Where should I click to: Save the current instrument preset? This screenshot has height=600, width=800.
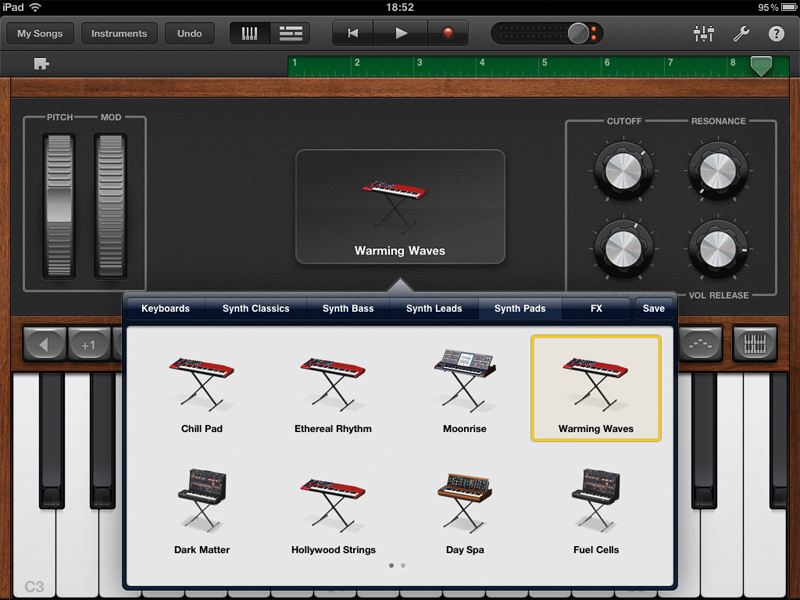(x=654, y=309)
